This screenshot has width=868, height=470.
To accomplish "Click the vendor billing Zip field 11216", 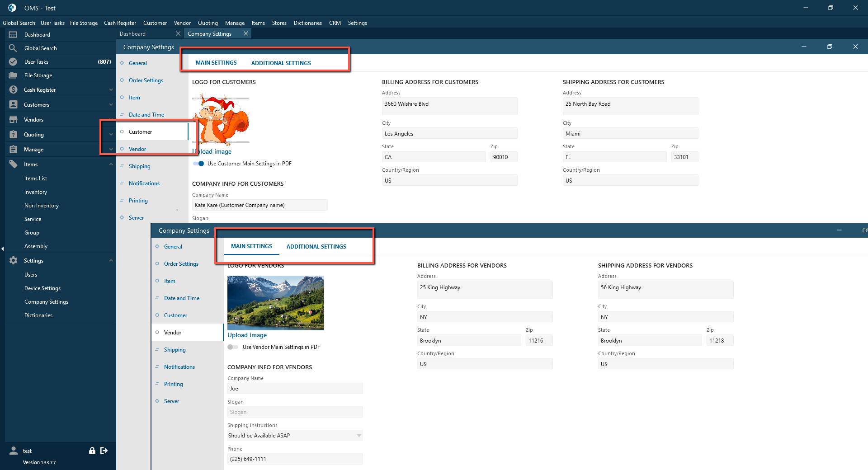I will [539, 341].
